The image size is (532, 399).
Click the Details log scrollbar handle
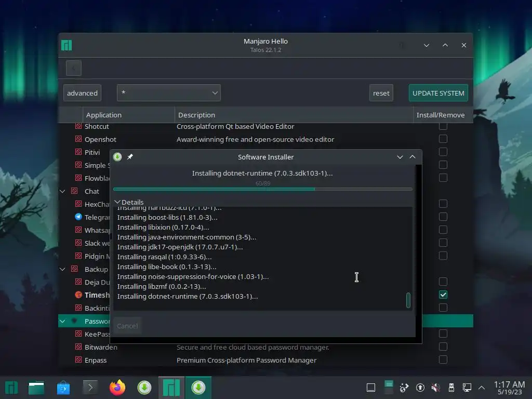click(x=408, y=300)
